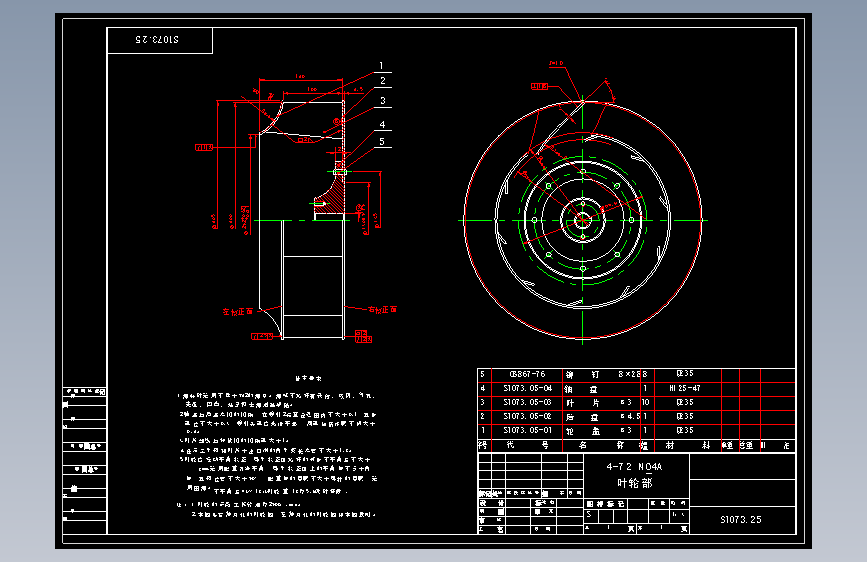The height and width of the screenshot is (562, 867).
Task: Click the HI 25-47 material cell
Action: [685, 388]
